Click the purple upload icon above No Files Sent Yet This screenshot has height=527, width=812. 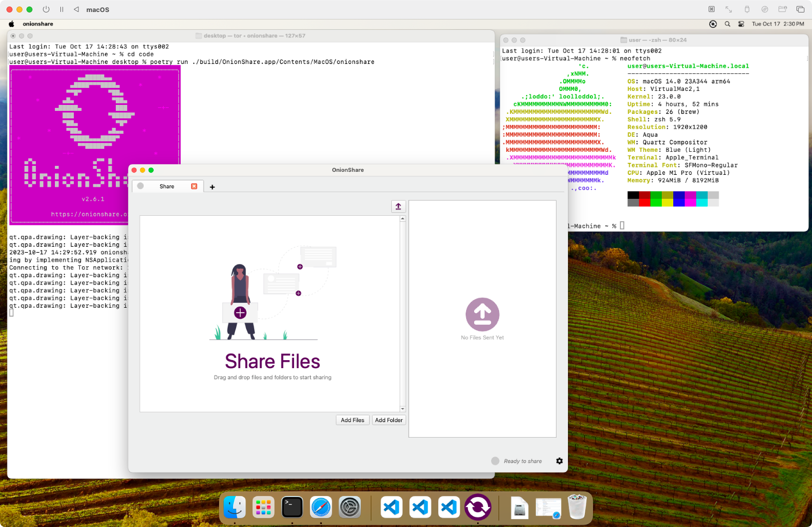coord(482,314)
